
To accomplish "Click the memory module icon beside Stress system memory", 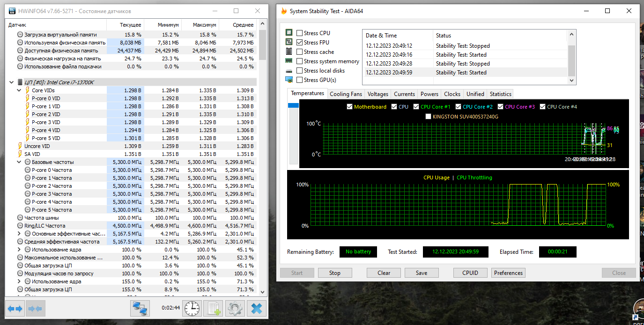I will [289, 61].
